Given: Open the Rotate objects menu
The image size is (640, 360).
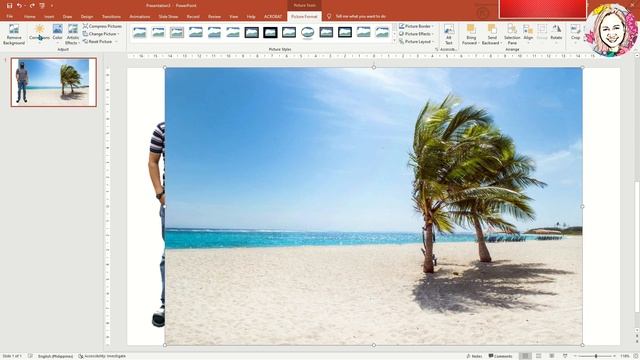Looking at the screenshot, I should point(556,34).
